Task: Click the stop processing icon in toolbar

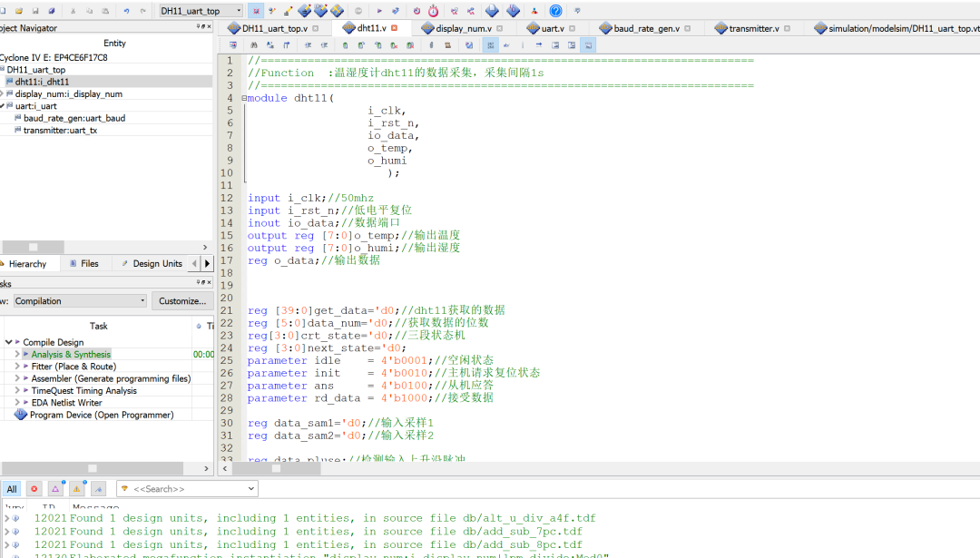Action: (x=358, y=11)
